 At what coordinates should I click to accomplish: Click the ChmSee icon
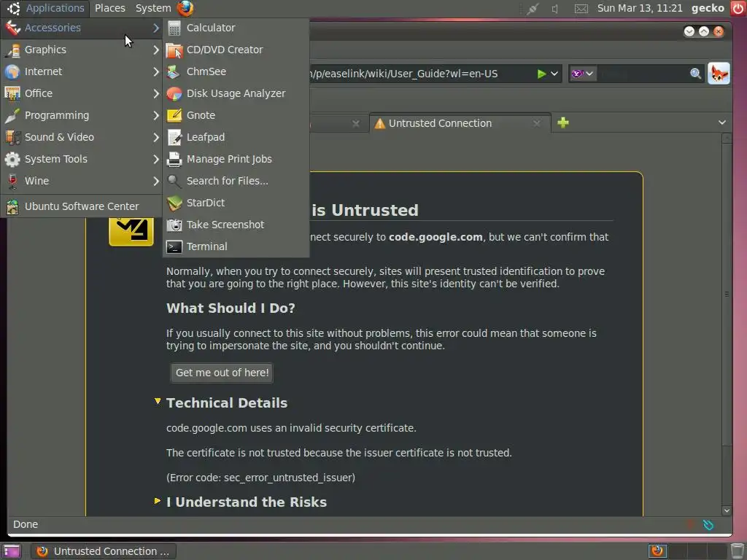click(174, 72)
